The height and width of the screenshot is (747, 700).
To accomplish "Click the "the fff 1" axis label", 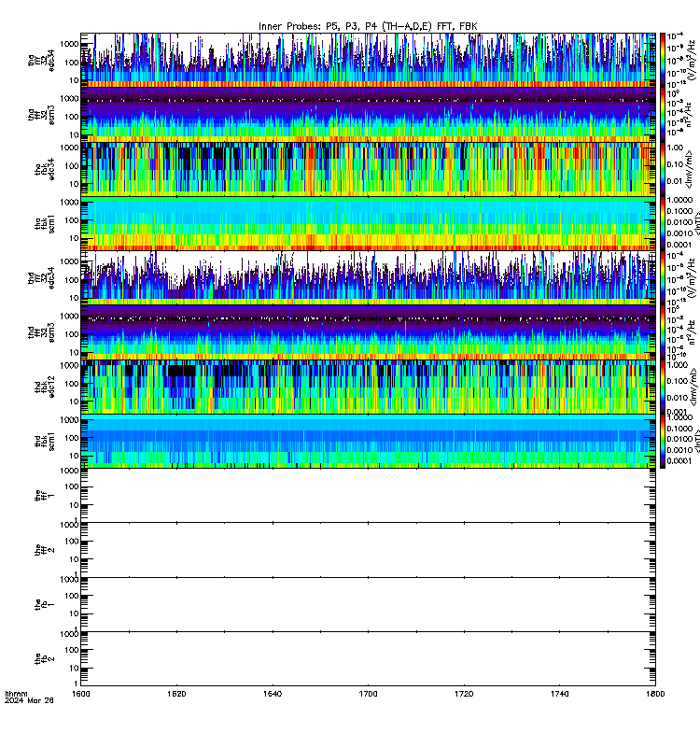I will click(45, 496).
